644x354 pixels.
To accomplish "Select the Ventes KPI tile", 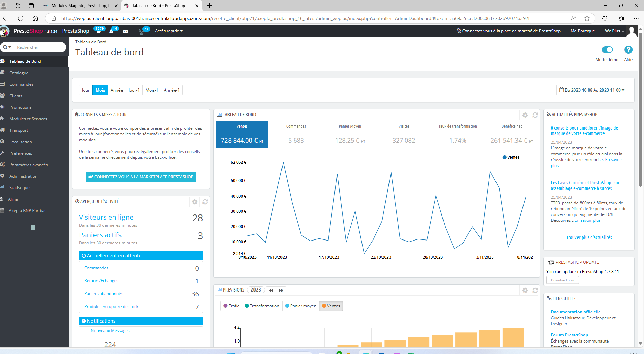I will [x=242, y=134].
